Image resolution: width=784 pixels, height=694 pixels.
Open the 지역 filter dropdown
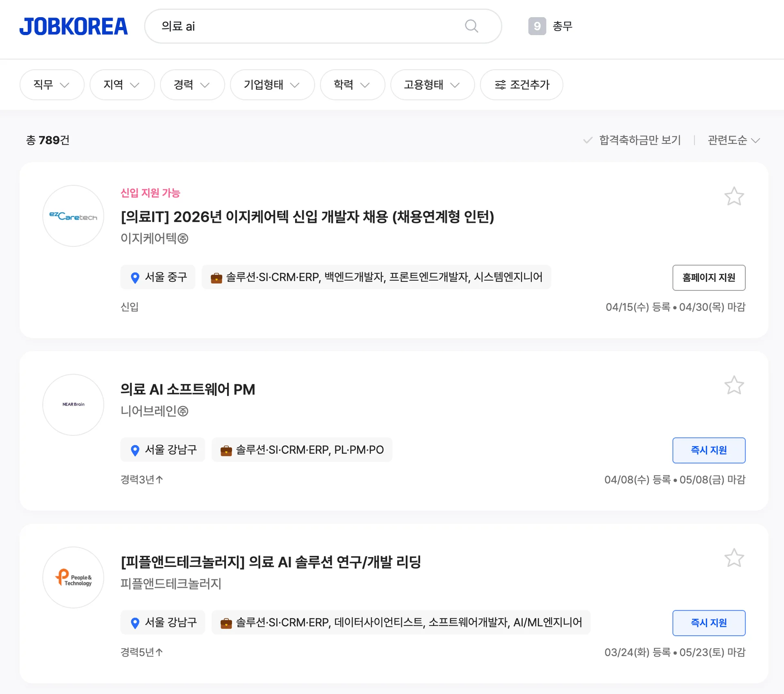pos(122,85)
